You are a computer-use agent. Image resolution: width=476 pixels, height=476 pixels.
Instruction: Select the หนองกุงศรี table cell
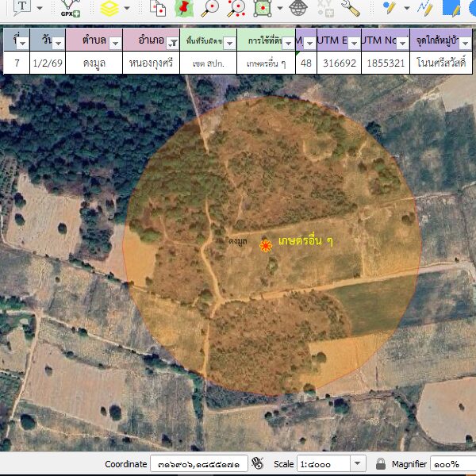tap(151, 63)
